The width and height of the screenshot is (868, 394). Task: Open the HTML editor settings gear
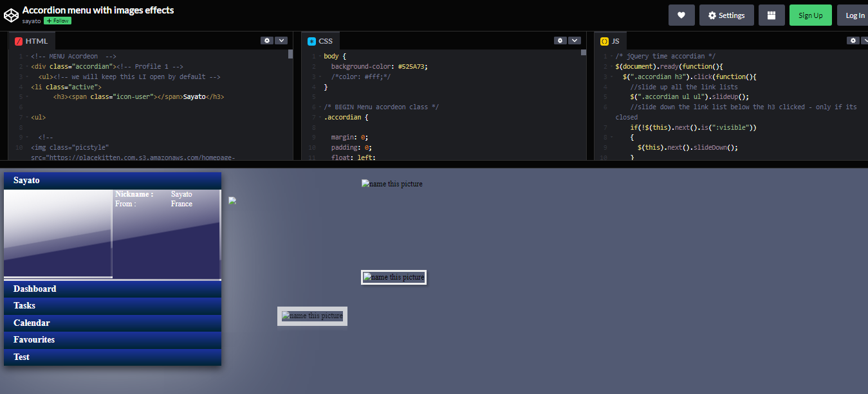pyautogui.click(x=267, y=40)
